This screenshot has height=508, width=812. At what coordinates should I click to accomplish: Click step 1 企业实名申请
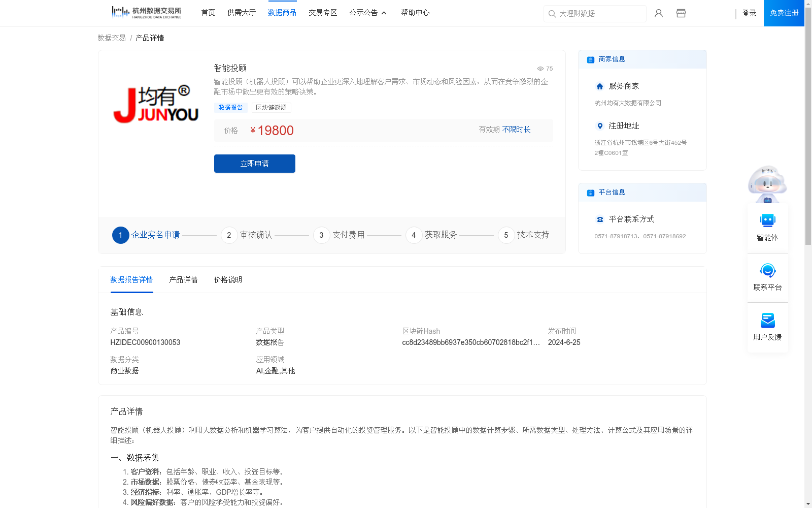[x=146, y=235]
